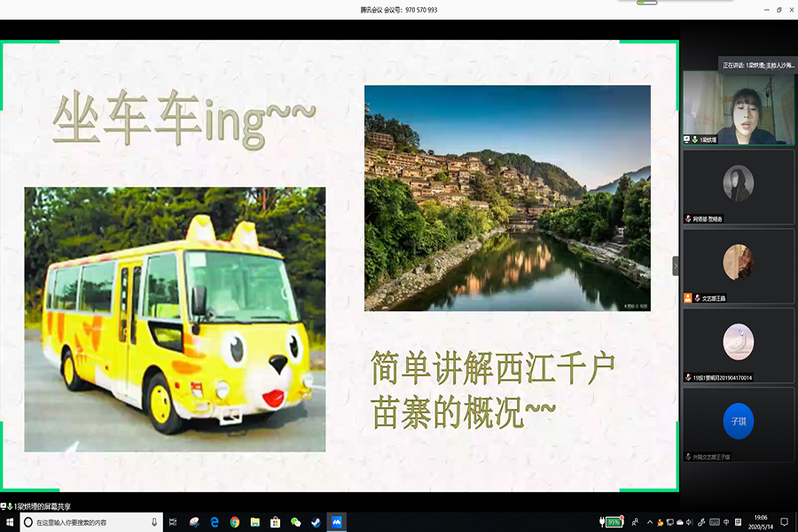Open WeChat from taskbar
The image size is (798, 532).
pos(296,522)
